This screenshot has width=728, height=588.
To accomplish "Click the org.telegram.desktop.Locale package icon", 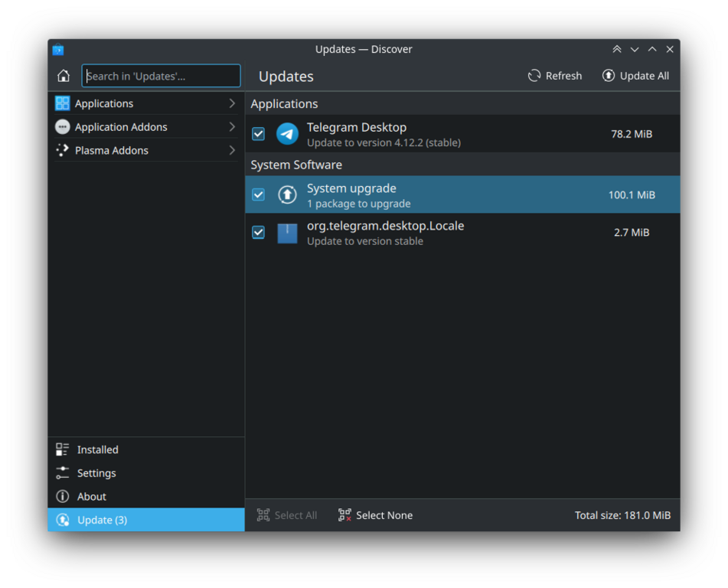I will 287,233.
